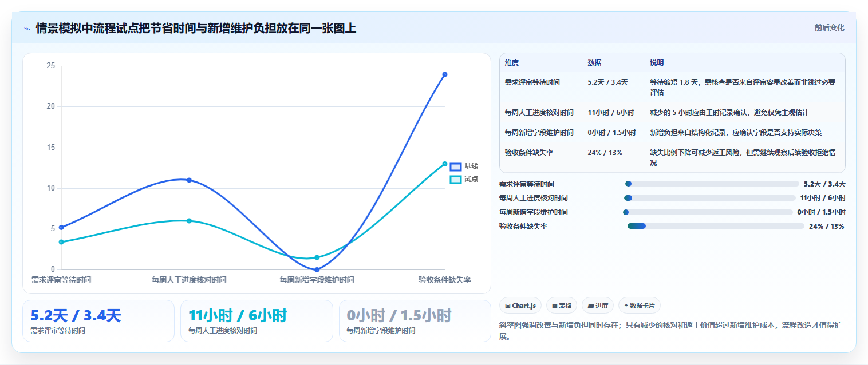Screen dimensions: 868x365
Task: Toggle the 基线 legend entry
Action: point(464,166)
